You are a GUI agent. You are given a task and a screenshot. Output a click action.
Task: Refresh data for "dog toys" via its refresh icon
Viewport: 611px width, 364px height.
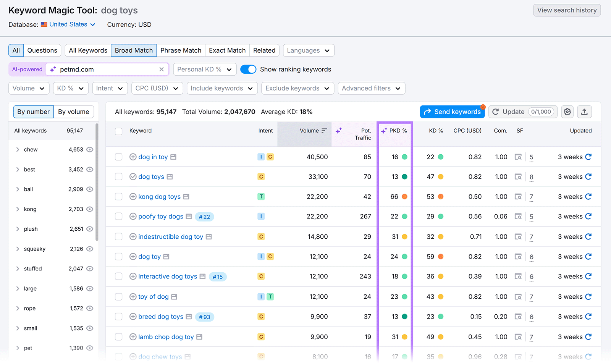coord(588,176)
